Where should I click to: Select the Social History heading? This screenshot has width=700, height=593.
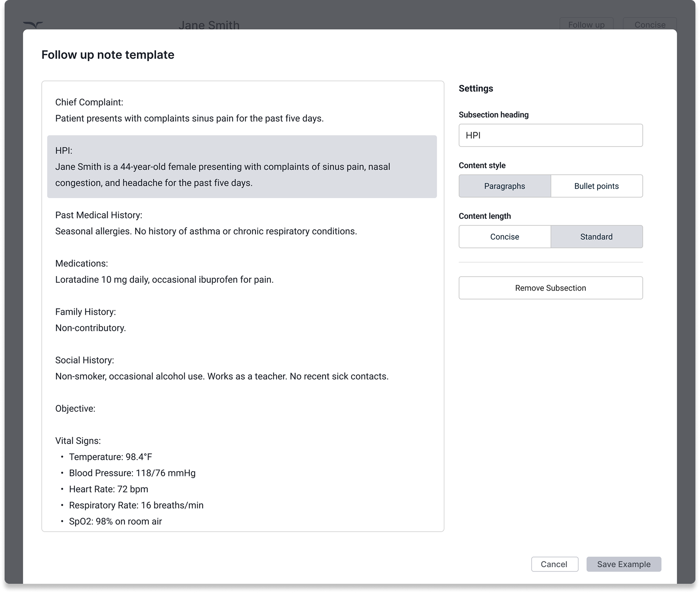(84, 360)
